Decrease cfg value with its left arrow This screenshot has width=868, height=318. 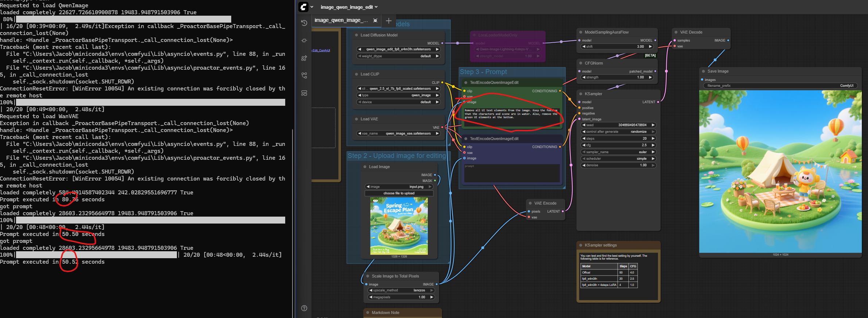[x=584, y=145]
